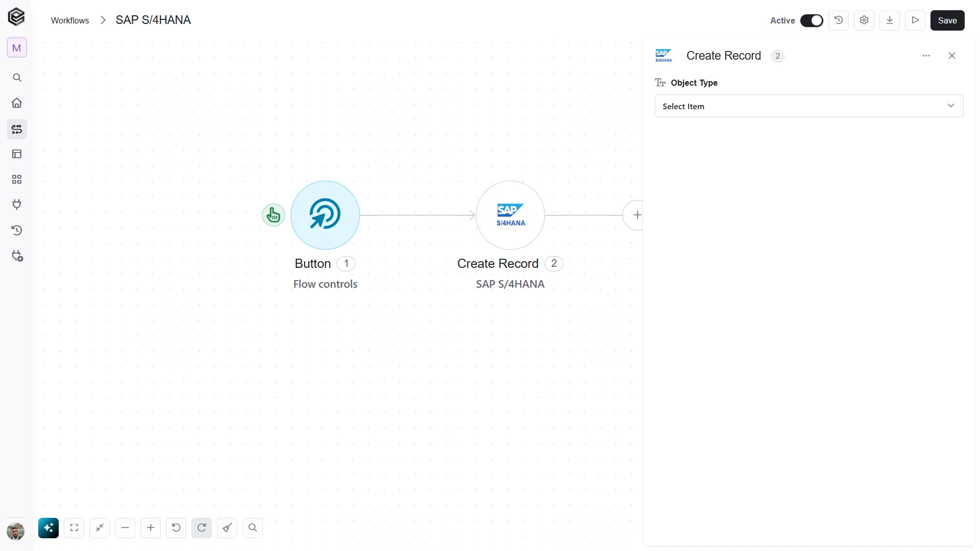Click the clean-up brush canvas tool
Image resolution: width=980 pixels, height=551 pixels.
click(x=227, y=528)
